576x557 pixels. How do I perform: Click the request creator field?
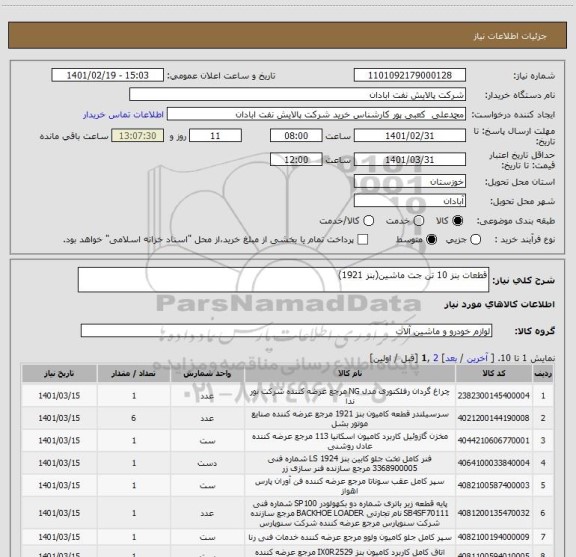(x=316, y=114)
